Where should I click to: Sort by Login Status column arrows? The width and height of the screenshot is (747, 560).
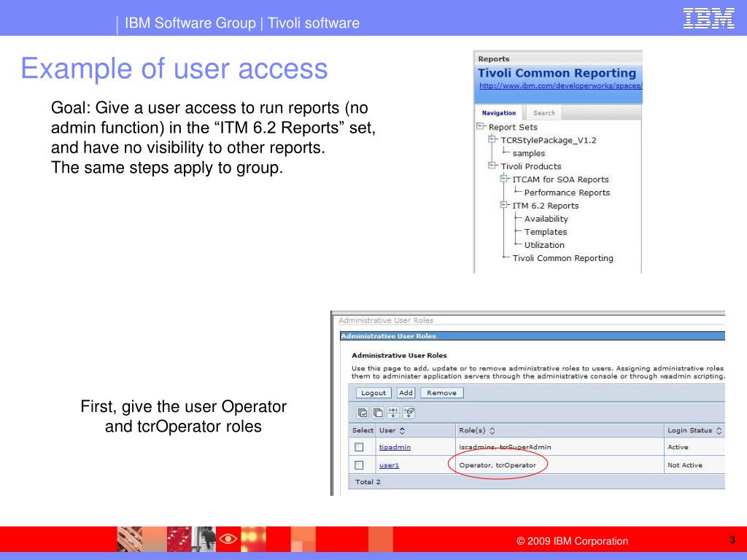pos(719,430)
